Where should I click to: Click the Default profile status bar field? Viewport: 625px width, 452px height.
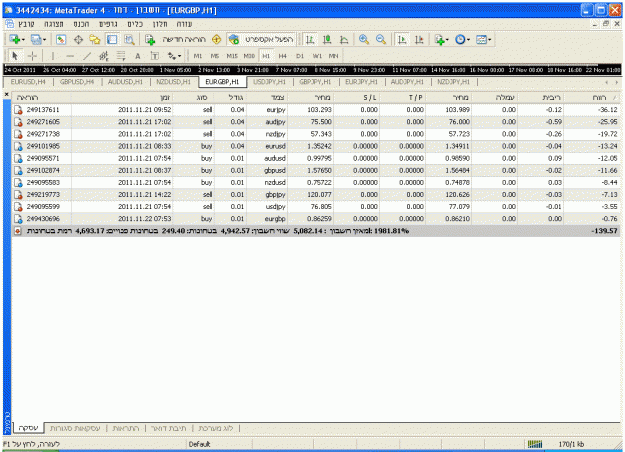[x=199, y=444]
